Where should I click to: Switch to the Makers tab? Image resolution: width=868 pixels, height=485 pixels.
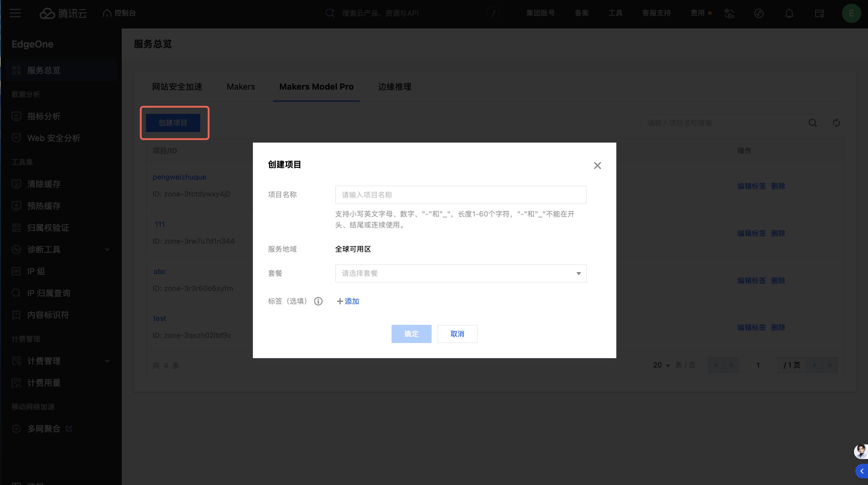[x=240, y=87]
